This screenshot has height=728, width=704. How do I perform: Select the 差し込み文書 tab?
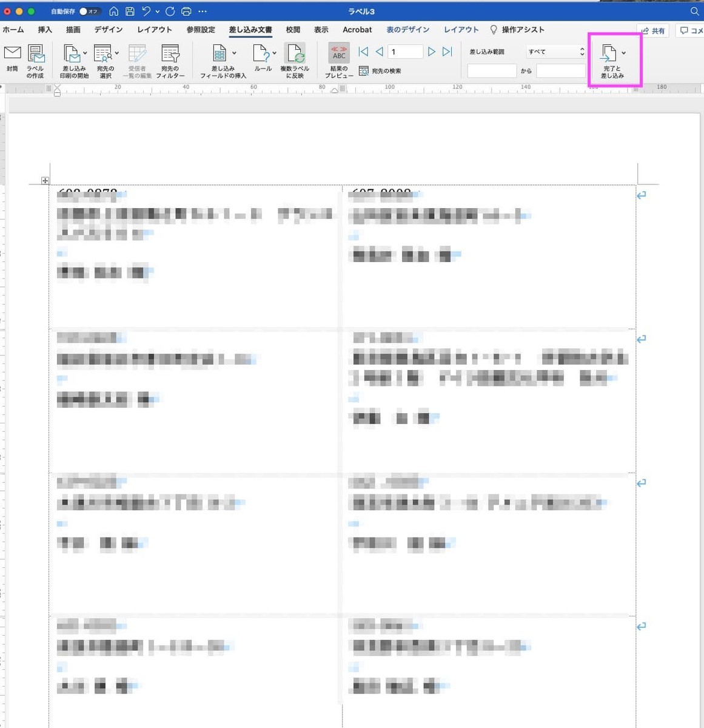click(250, 29)
